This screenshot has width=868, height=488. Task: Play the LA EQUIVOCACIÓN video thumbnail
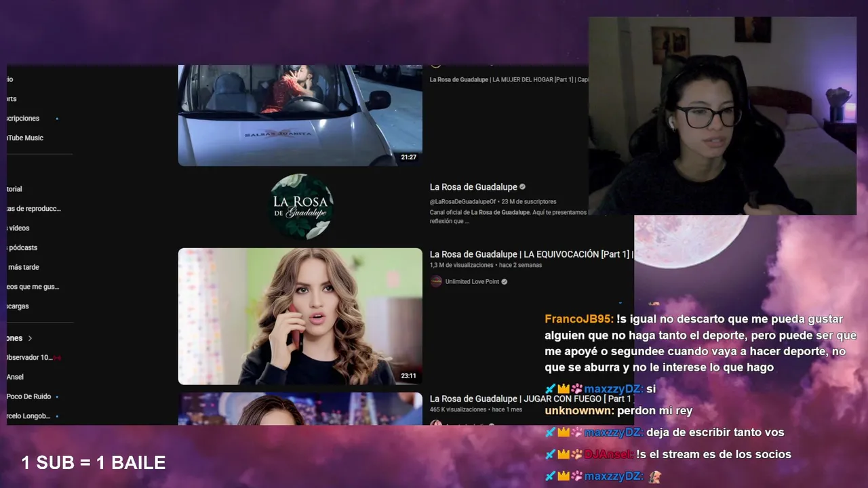[x=300, y=316]
